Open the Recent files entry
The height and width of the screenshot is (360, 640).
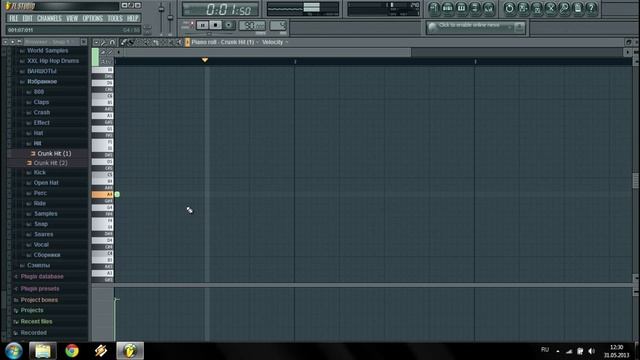[36, 322]
